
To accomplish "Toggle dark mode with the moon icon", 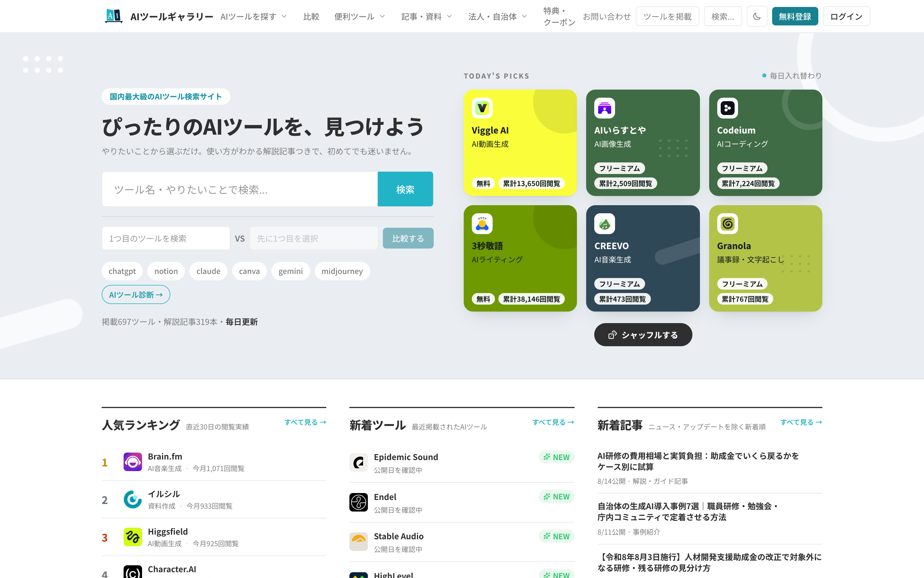I will 757,16.
